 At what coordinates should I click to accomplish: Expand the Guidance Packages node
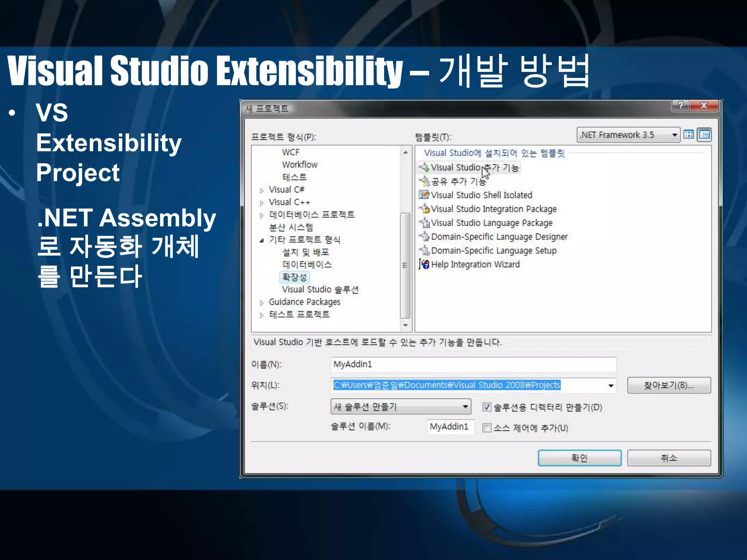(262, 303)
